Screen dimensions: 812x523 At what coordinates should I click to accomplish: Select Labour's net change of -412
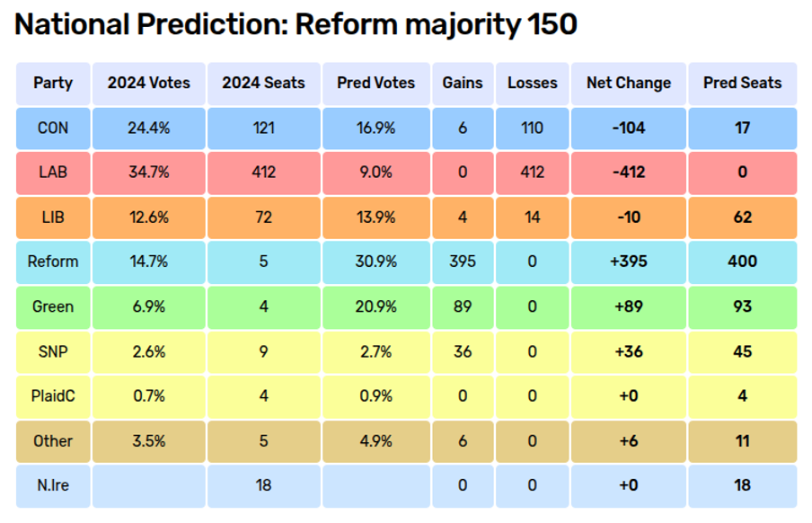pyautogui.click(x=629, y=173)
